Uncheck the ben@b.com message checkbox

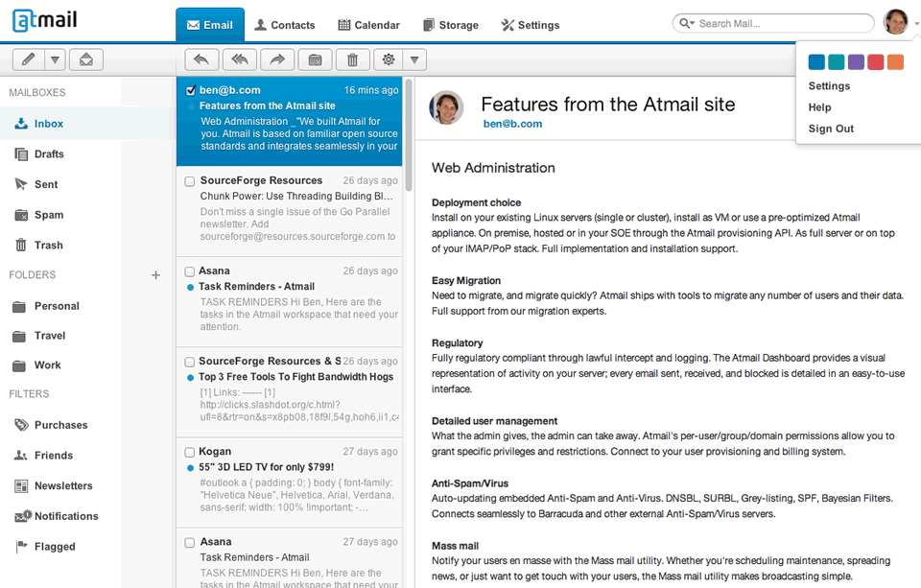coord(190,90)
